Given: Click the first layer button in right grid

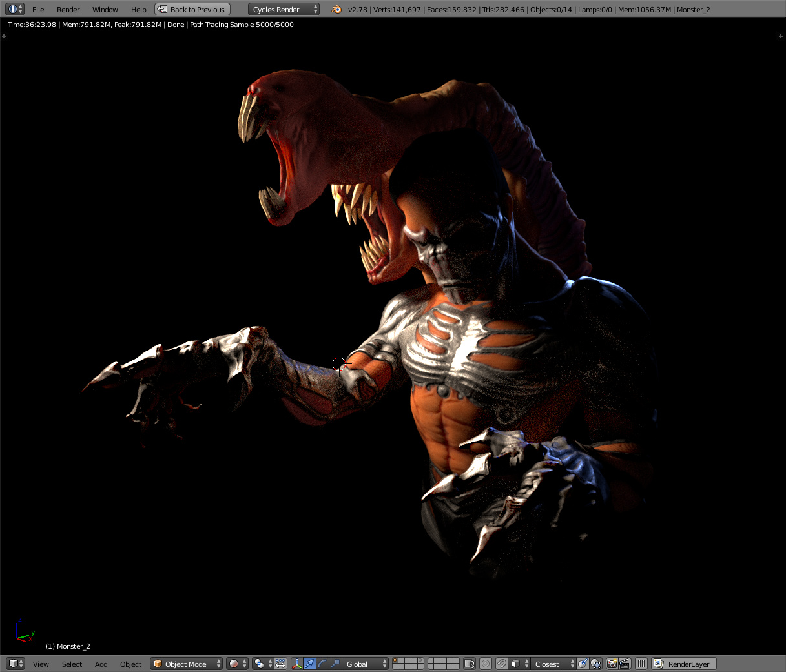Looking at the screenshot, I should tap(431, 660).
